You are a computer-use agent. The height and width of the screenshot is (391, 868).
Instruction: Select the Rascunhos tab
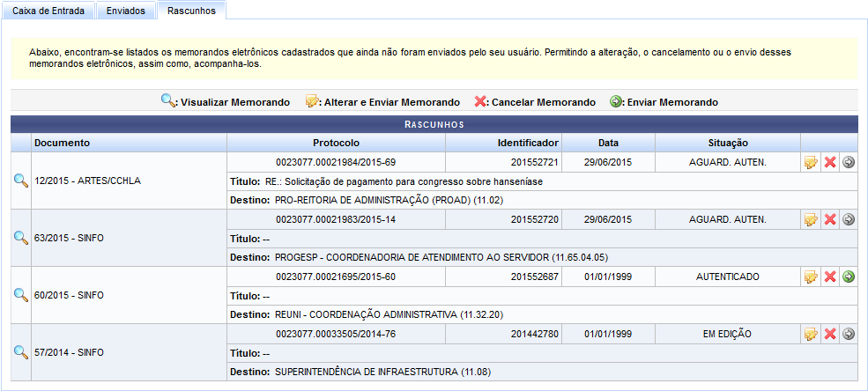point(191,11)
